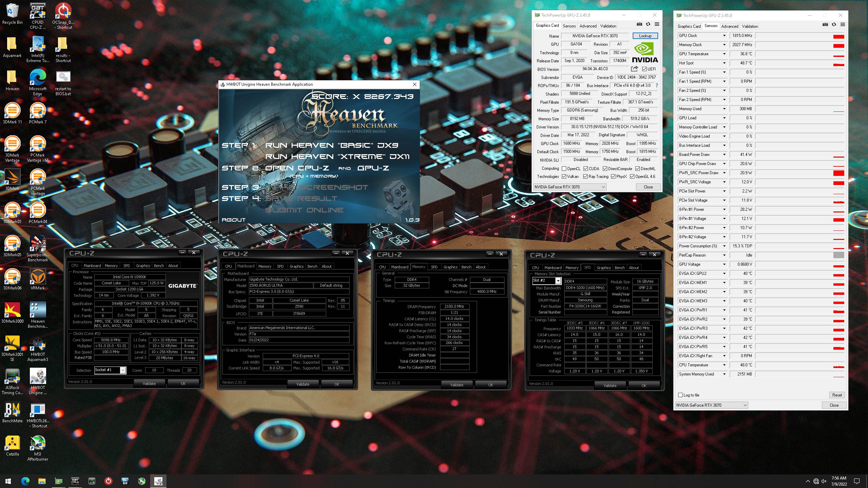Toggle the UEFI checkbox in GPU-Z

click(x=644, y=69)
